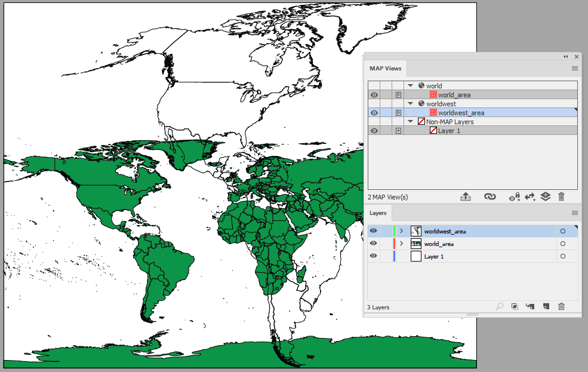Create a new layer using the Layers panel icon
This screenshot has height=372, width=588.
545,306
